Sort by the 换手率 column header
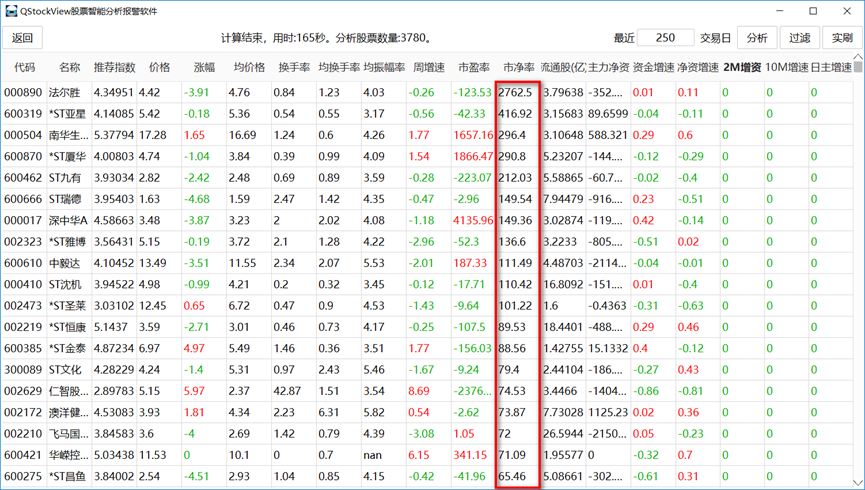Viewport: 865px width, 490px height. [294, 67]
